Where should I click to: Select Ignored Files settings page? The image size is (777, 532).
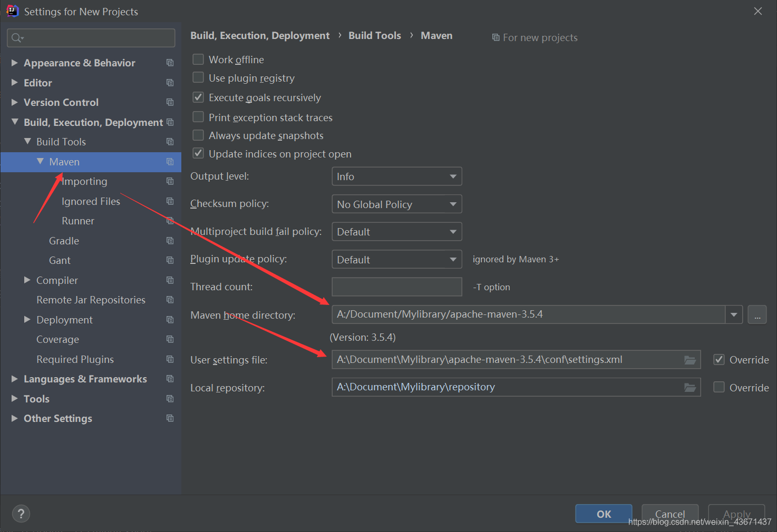[91, 201]
